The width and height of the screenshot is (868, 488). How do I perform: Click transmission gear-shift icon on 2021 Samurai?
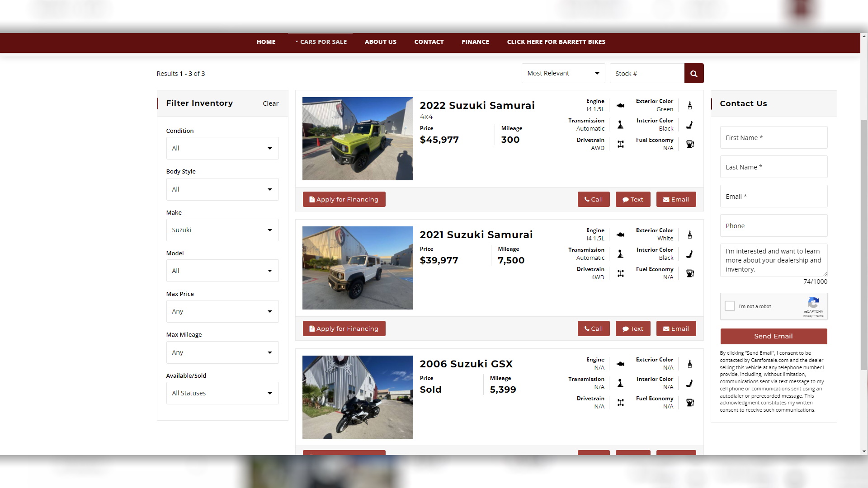[x=620, y=254]
